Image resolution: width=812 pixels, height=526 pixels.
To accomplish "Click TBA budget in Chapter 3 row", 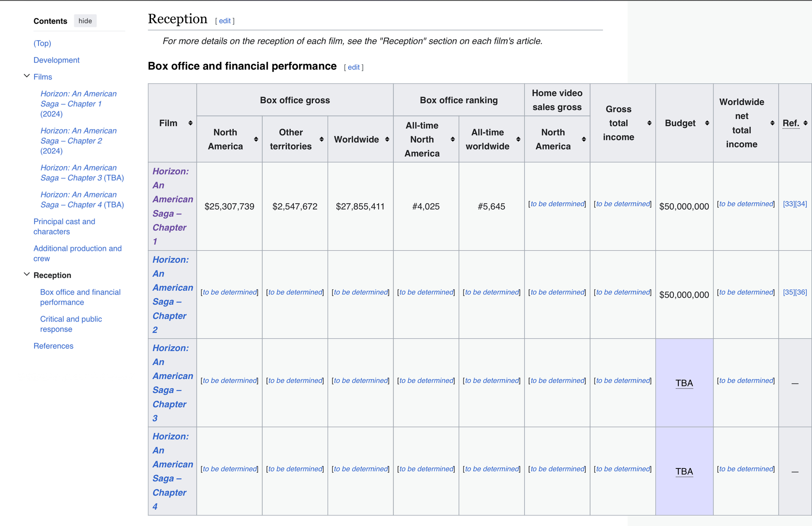I will coord(684,383).
